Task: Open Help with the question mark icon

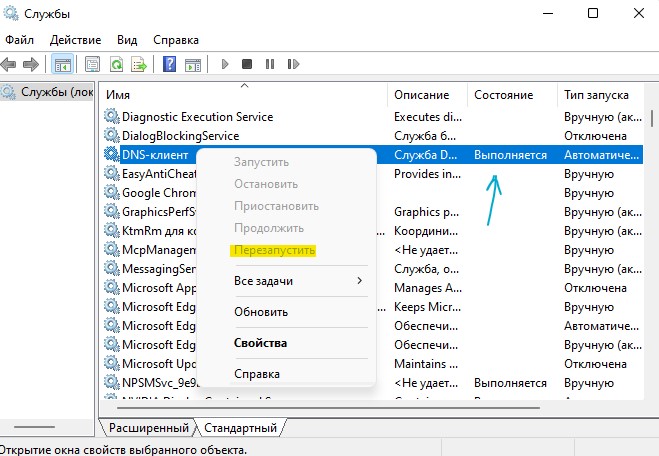Action: click(169, 64)
